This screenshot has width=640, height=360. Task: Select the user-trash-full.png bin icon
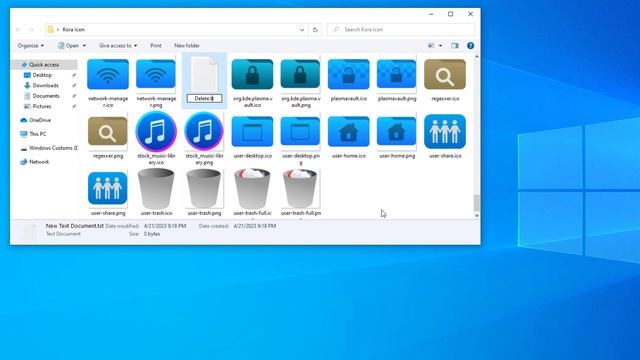coord(300,188)
